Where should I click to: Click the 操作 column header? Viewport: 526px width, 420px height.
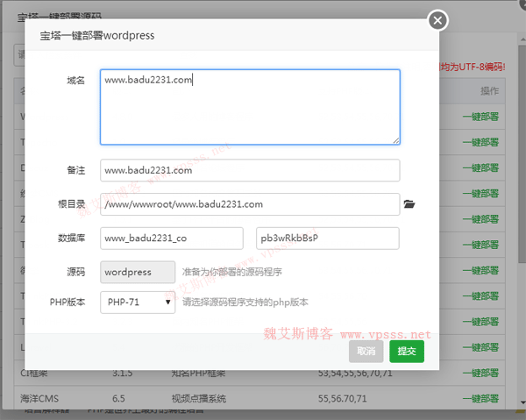(489, 91)
